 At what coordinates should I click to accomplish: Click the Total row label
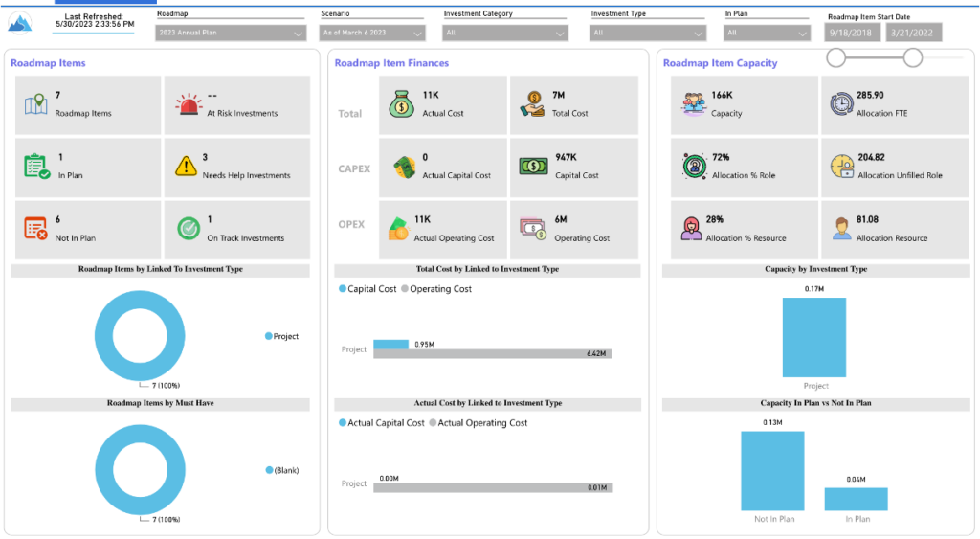[x=350, y=114]
